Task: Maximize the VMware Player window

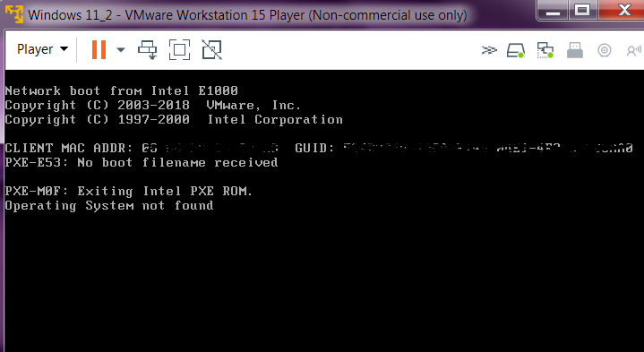Action: click(582, 10)
